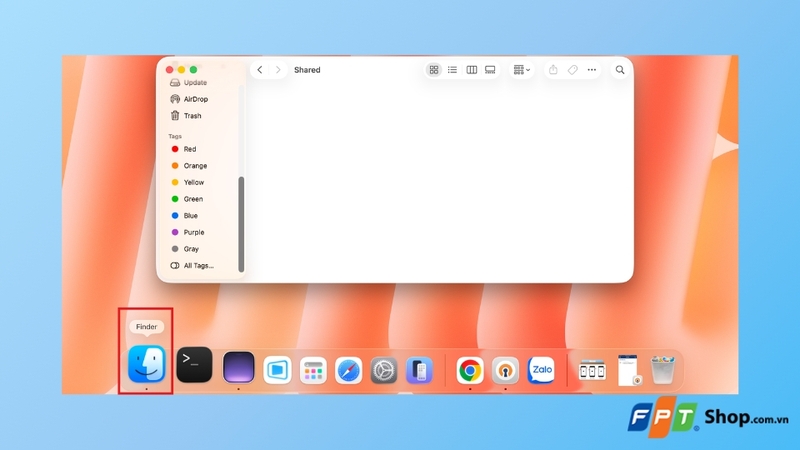
Task: Open the Launchpad apps grid icon
Action: pyautogui.click(x=313, y=370)
